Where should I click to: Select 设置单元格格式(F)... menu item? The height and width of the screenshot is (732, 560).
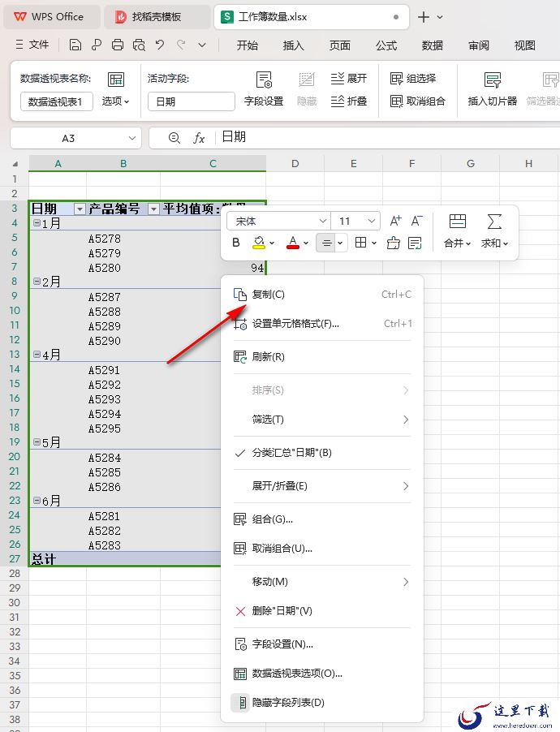click(322, 324)
